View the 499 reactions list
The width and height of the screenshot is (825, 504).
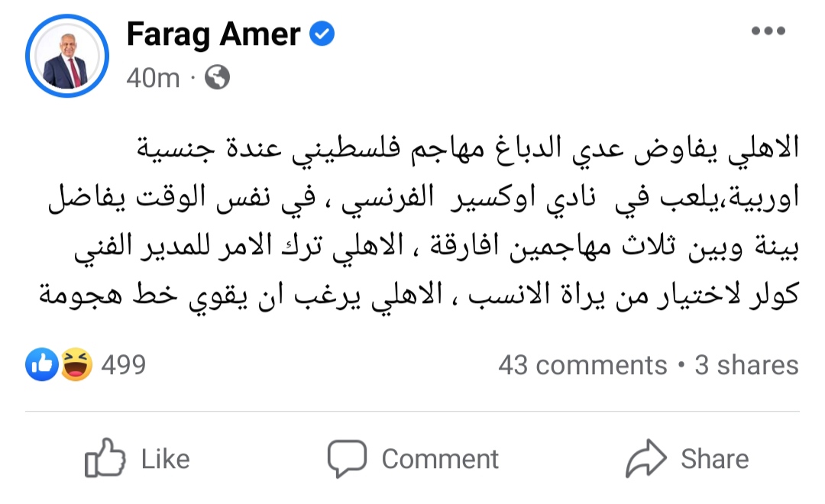point(124,364)
